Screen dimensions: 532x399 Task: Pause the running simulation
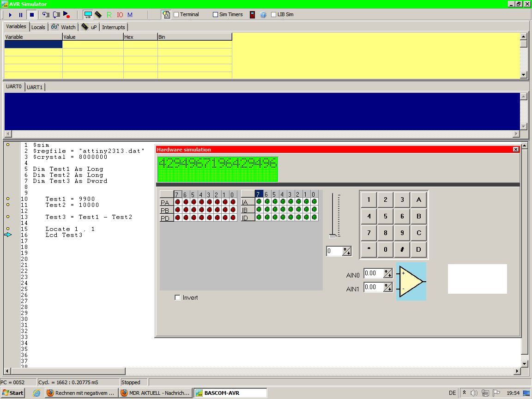(x=21, y=15)
